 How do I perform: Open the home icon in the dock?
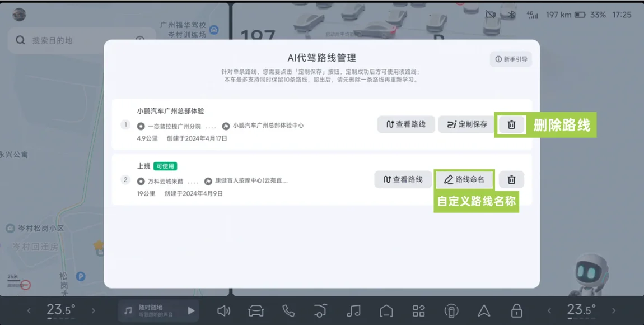tap(386, 311)
